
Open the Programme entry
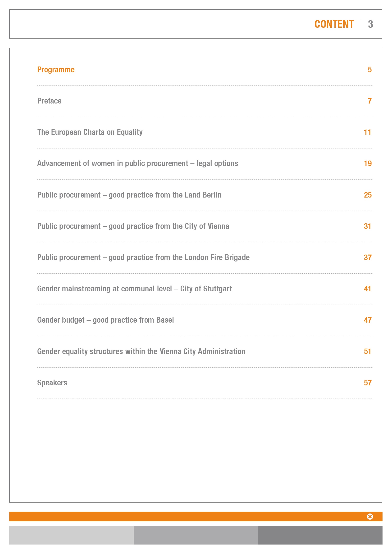point(56,70)
